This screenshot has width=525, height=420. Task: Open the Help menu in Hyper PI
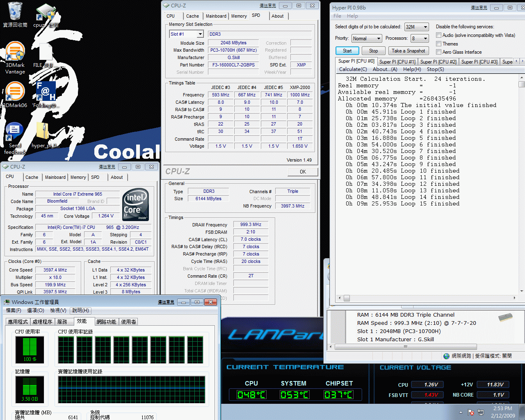352,16
